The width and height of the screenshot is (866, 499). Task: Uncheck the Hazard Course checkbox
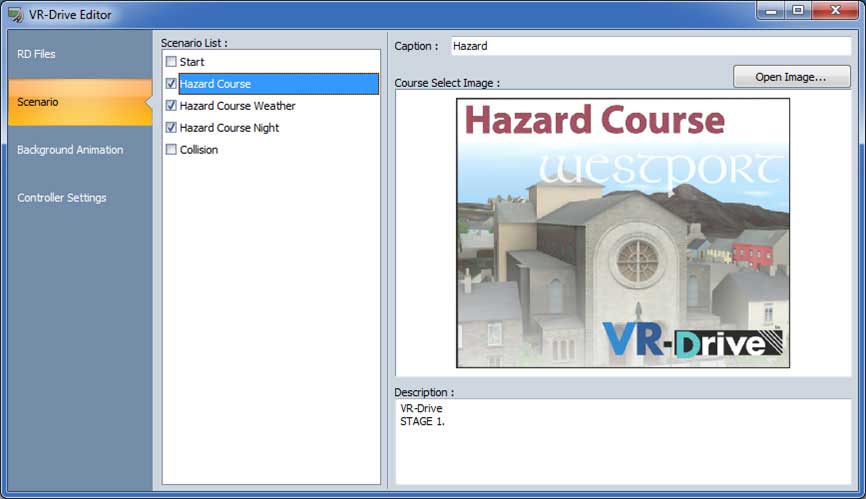(x=171, y=83)
